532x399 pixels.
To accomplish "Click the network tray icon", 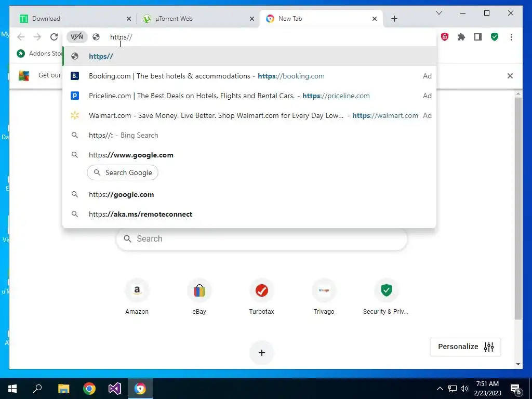I will pos(453,389).
